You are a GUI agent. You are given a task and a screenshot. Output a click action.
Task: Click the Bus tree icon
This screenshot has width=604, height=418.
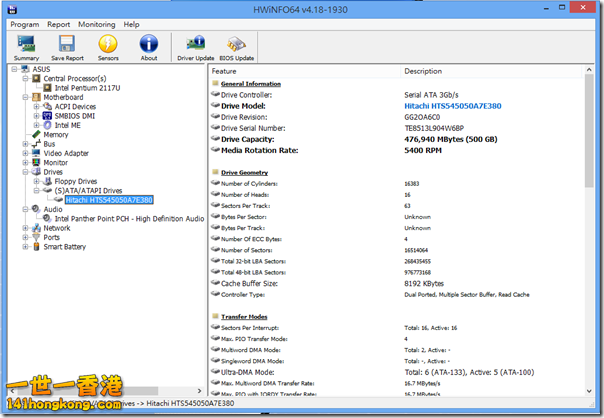pos(36,144)
